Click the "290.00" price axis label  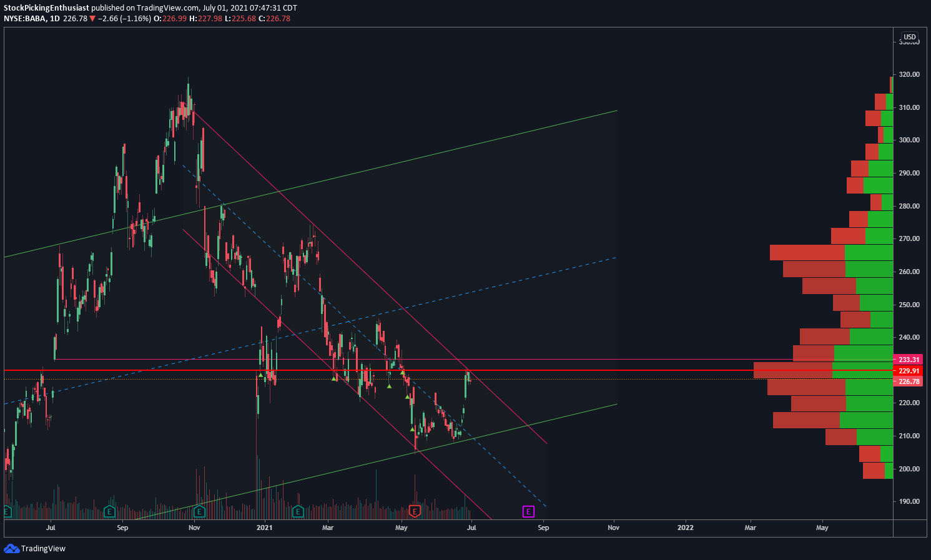pos(909,173)
